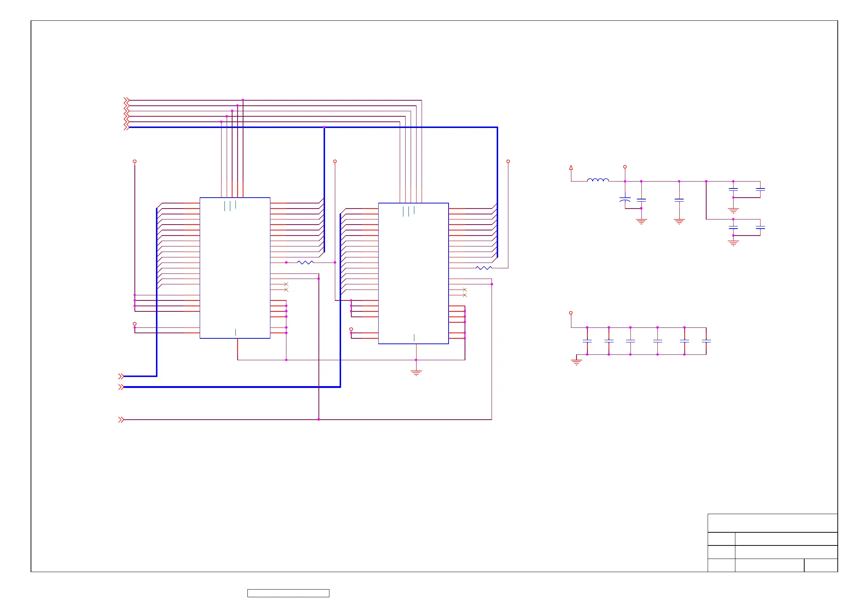
Task: Select the inductor coil symbol
Action: pos(598,180)
